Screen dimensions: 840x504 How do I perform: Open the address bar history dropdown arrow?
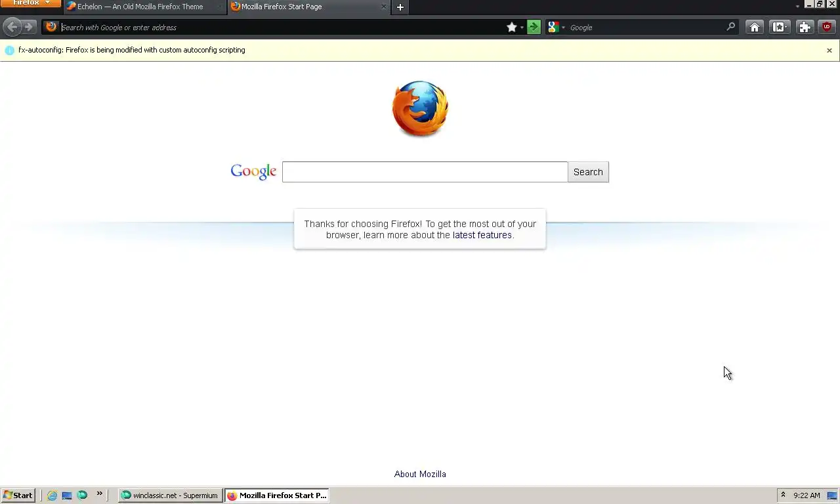coord(522,28)
